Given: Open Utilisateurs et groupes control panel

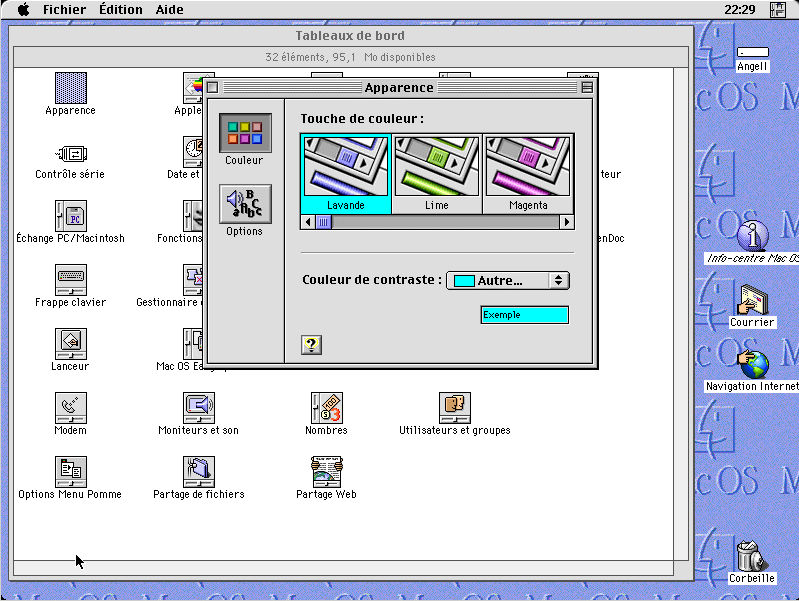Looking at the screenshot, I should tap(455, 408).
